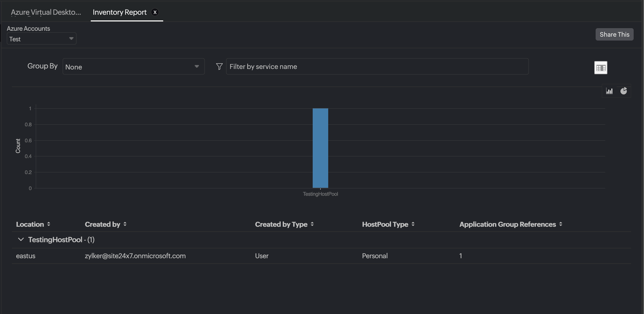The height and width of the screenshot is (314, 644).
Task: Switch chart to bar chart view
Action: 609,91
